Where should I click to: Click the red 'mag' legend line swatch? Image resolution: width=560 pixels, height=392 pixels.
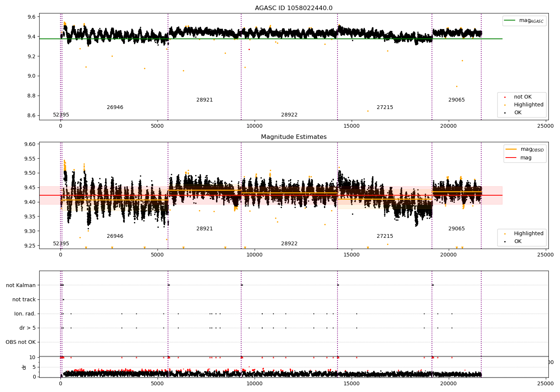tap(511, 158)
